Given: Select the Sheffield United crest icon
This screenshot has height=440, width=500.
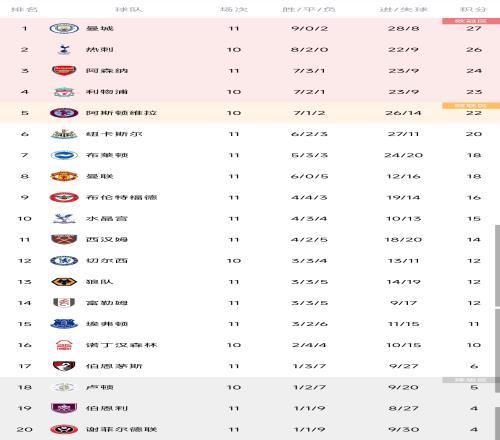Looking at the screenshot, I should pyautogui.click(x=64, y=429).
